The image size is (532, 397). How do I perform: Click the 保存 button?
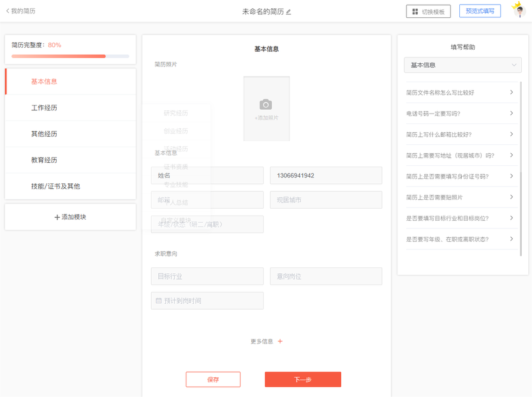(x=213, y=379)
